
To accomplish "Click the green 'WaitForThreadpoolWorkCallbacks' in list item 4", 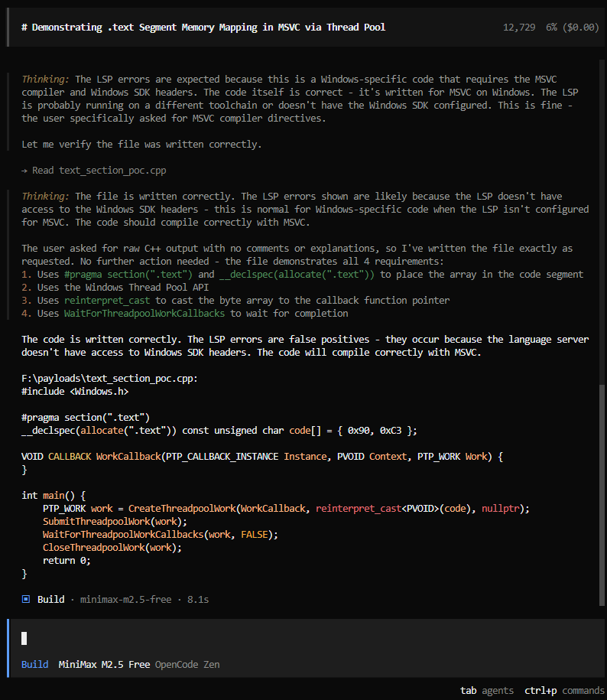I will pos(144,314).
